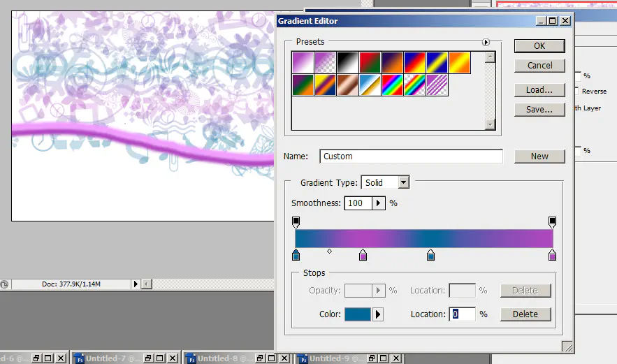The width and height of the screenshot is (617, 364).
Task: Open the stop Color picker arrow
Action: [378, 314]
